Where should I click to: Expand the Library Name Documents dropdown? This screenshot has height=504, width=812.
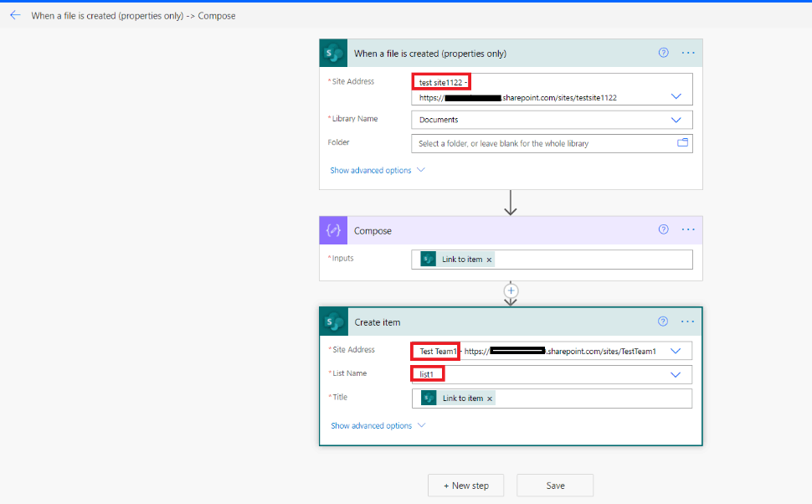coord(676,120)
